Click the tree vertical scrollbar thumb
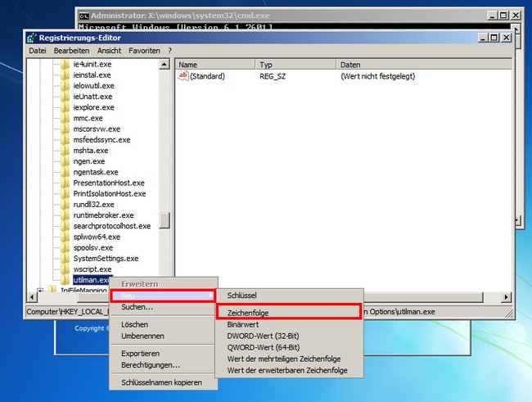 165,220
